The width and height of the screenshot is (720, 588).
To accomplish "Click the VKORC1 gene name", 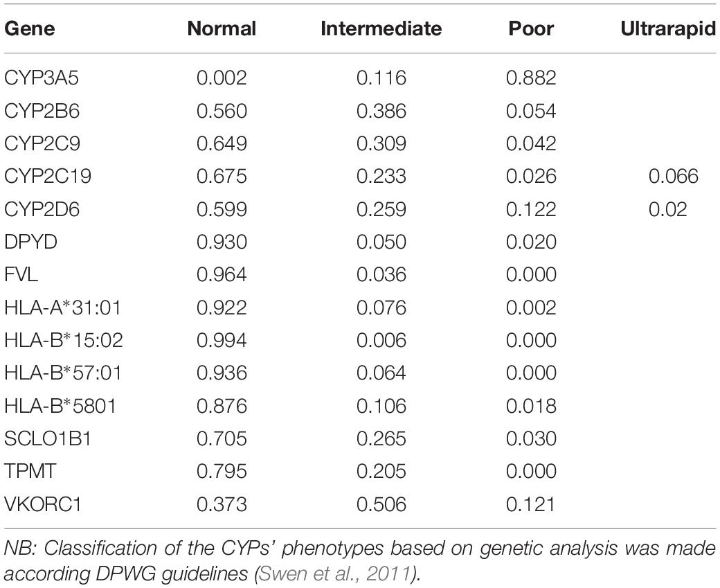I will tap(43, 504).
